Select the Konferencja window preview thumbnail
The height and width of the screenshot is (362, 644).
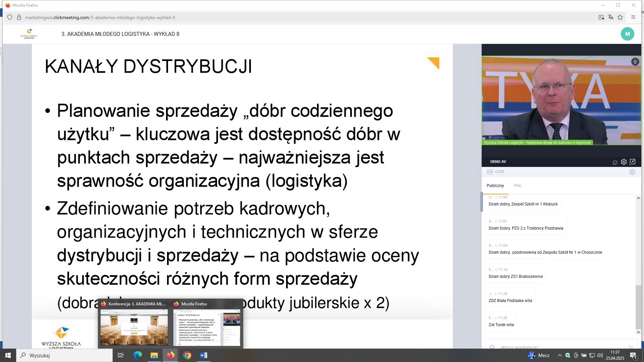134,327
